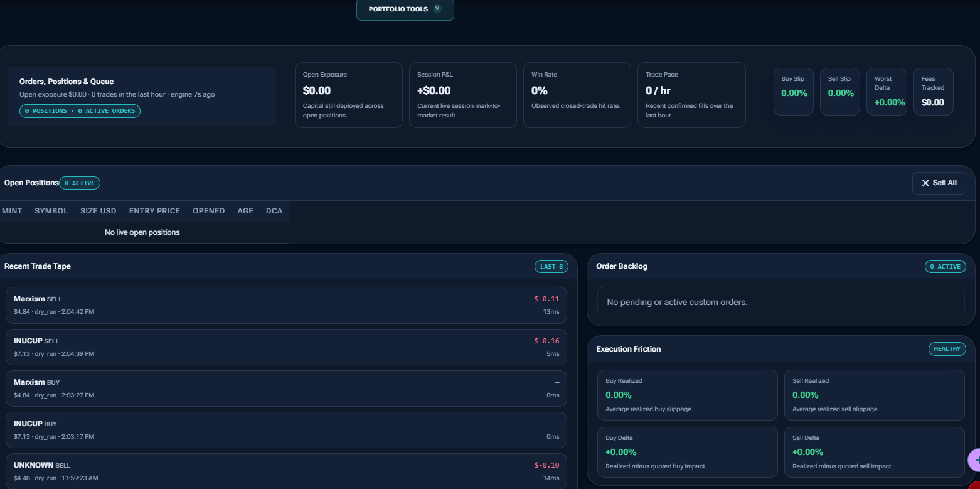
Task: Click the 0 Positions · 0 Active Orders badge
Action: pyautogui.click(x=80, y=111)
